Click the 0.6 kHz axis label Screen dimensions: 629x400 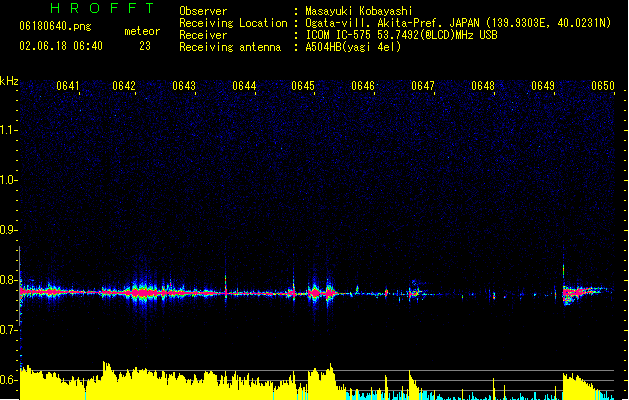pyautogui.click(x=8, y=380)
